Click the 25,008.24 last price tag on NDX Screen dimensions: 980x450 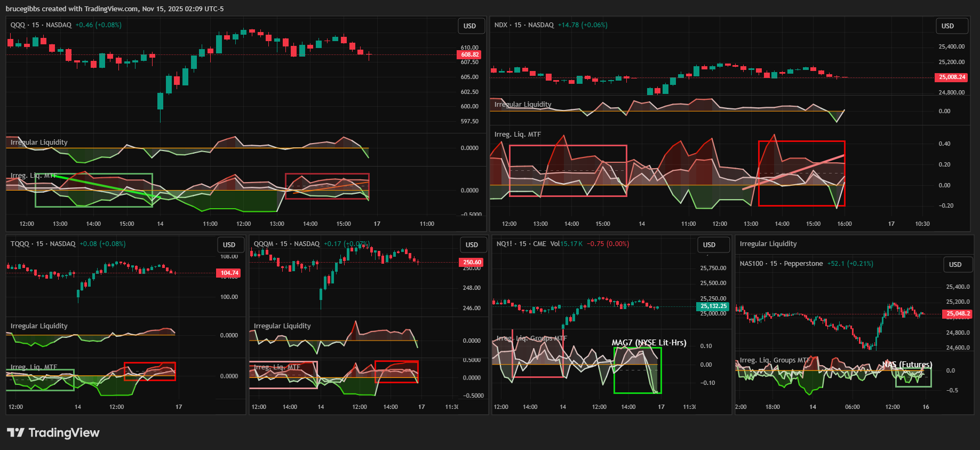(952, 77)
